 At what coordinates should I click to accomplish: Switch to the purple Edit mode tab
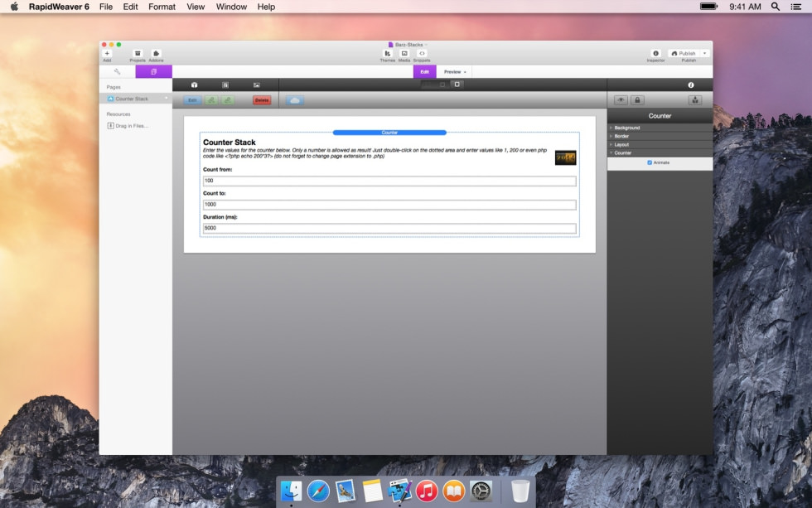424,72
